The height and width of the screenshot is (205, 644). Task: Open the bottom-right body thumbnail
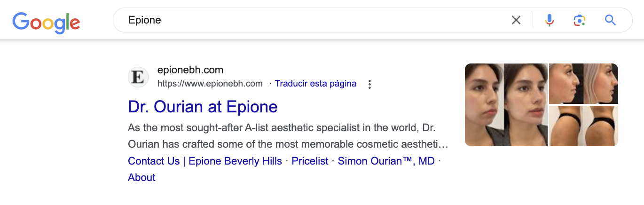tap(583, 126)
